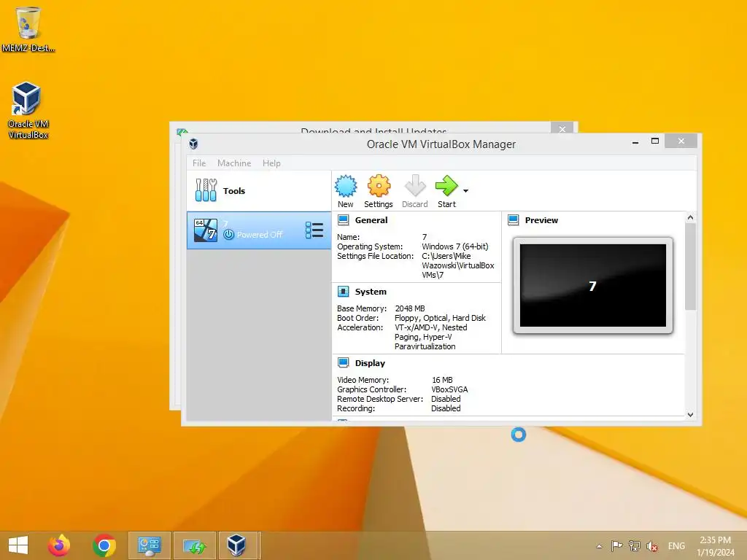Viewport: 747px width, 560px height.
Task: Click the Preview section header
Action: 541,220
